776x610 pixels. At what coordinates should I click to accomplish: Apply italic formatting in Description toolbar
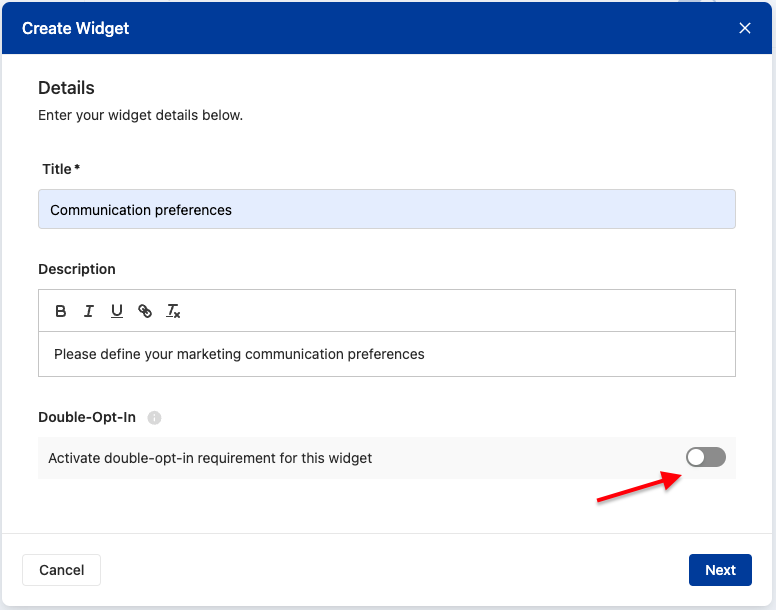coord(89,311)
